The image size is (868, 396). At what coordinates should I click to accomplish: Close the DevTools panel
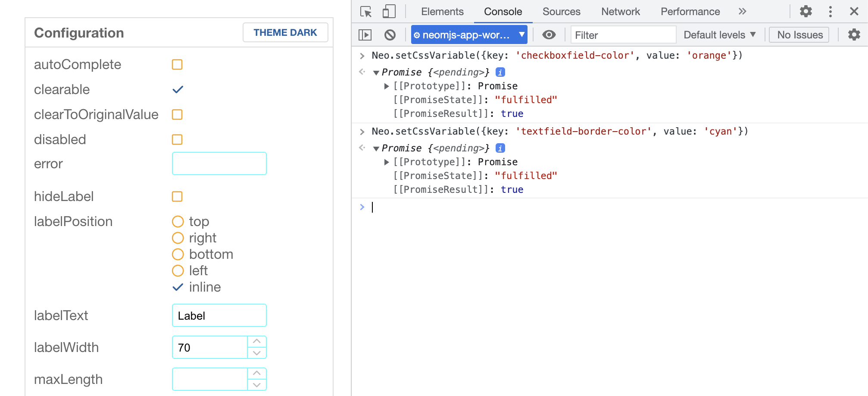[x=854, y=12]
